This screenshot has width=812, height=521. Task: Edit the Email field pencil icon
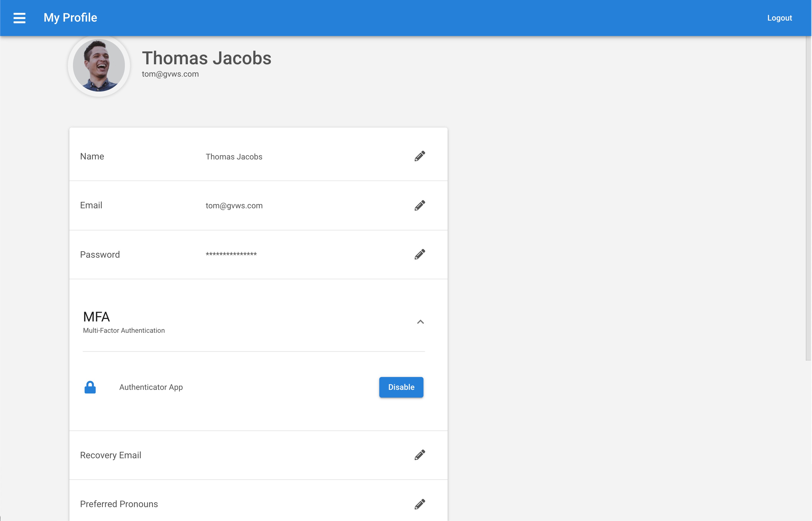[420, 205]
